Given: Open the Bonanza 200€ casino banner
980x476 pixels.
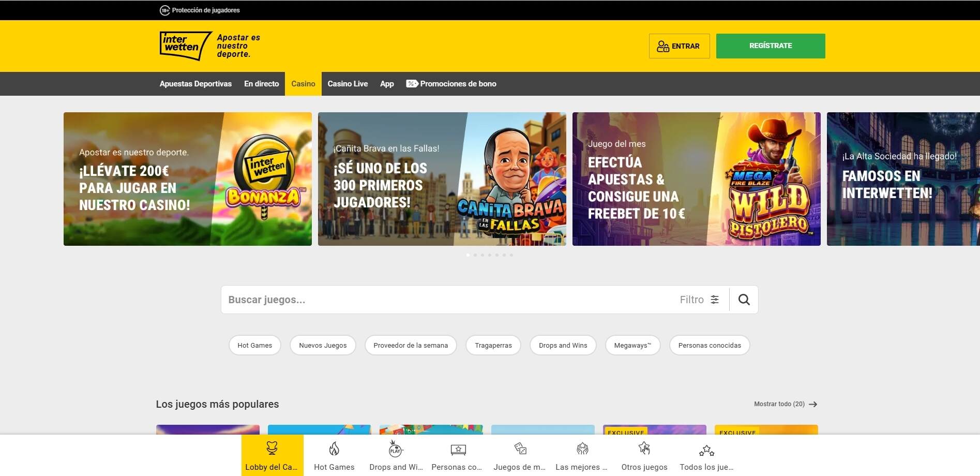Looking at the screenshot, I should (x=188, y=179).
